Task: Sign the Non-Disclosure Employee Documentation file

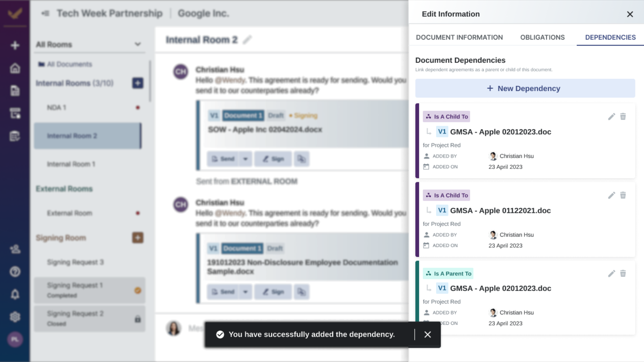Action: [273, 292]
